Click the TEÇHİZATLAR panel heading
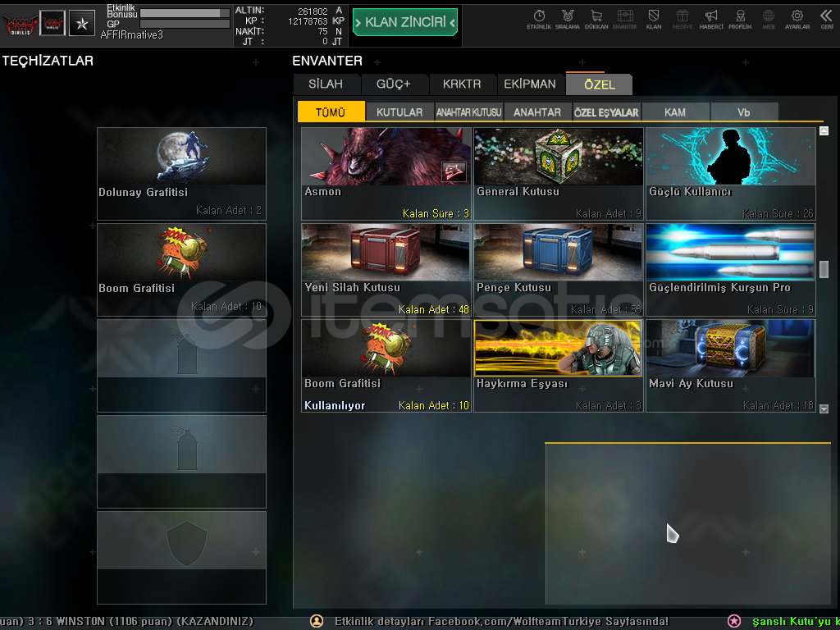840x630 pixels. (48, 61)
